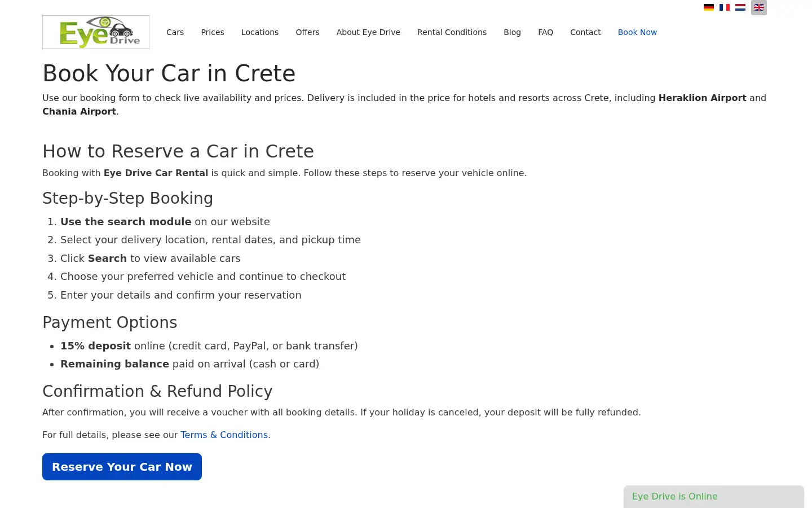The width and height of the screenshot is (812, 508).
Task: Switch language to Dutch flag
Action: pyautogui.click(x=740, y=7)
